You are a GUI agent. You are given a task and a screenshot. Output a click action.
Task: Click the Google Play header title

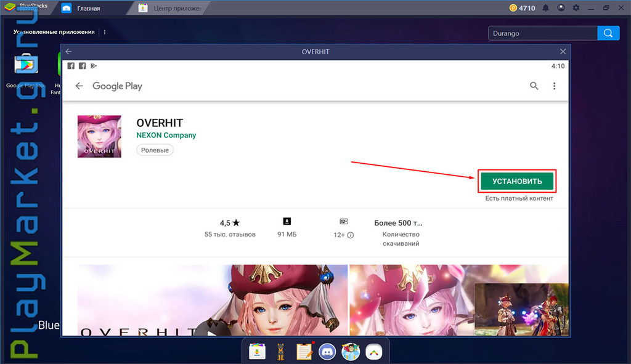tap(117, 86)
